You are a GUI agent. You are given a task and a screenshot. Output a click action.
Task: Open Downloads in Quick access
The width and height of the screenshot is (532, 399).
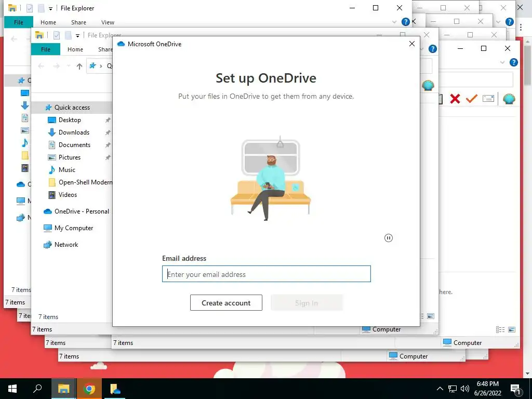click(x=74, y=132)
